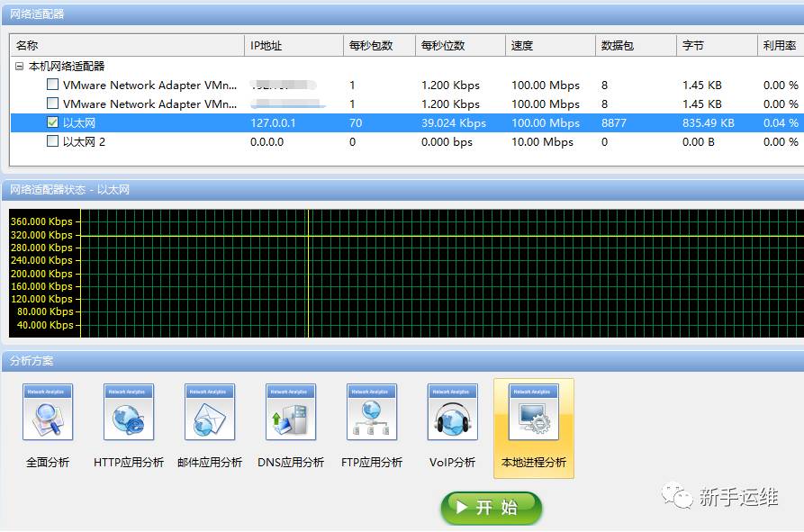This screenshot has width=804, height=532.
Task: Select the FTP应用分析 profile icon
Action: pyautogui.click(x=372, y=413)
